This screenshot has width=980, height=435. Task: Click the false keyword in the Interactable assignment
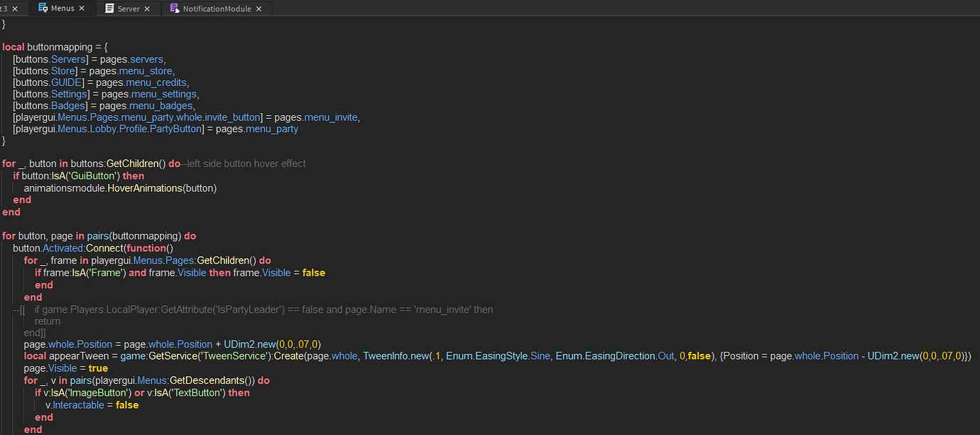126,404
